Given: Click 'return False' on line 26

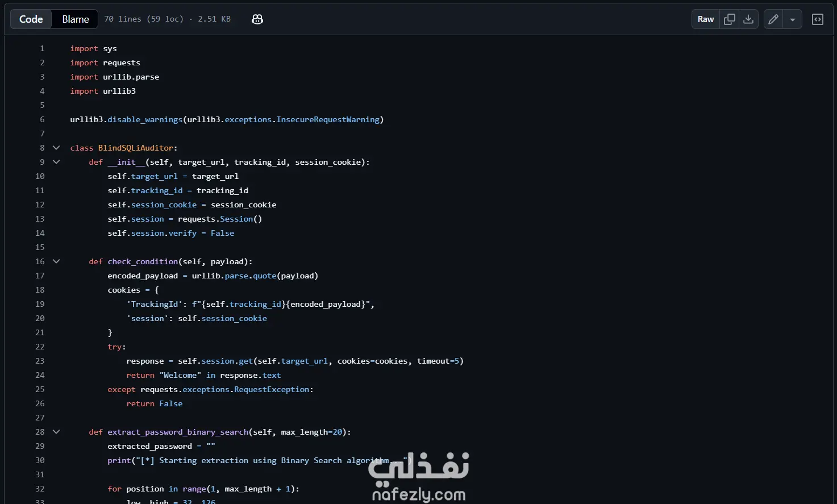Looking at the screenshot, I should click(155, 403).
